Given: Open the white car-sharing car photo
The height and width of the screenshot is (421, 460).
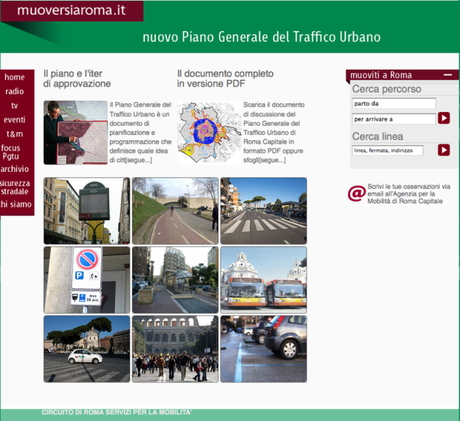Looking at the screenshot, I should (87, 349).
